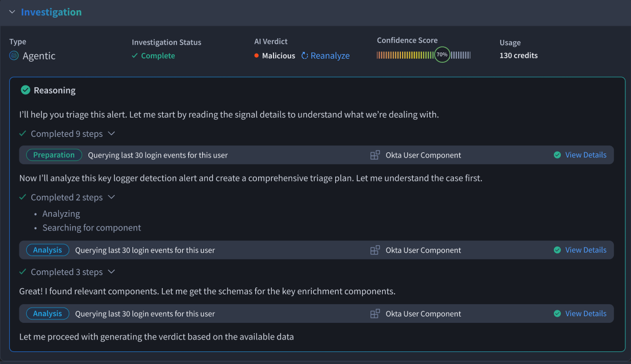This screenshot has height=364, width=631.
Task: Click the checkmark beside Complete status
Action: point(135,55)
